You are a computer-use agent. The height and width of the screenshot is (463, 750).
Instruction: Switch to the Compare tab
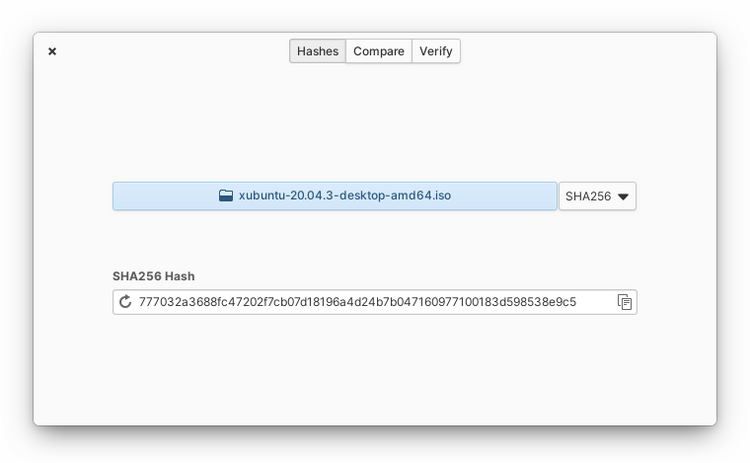[378, 51]
